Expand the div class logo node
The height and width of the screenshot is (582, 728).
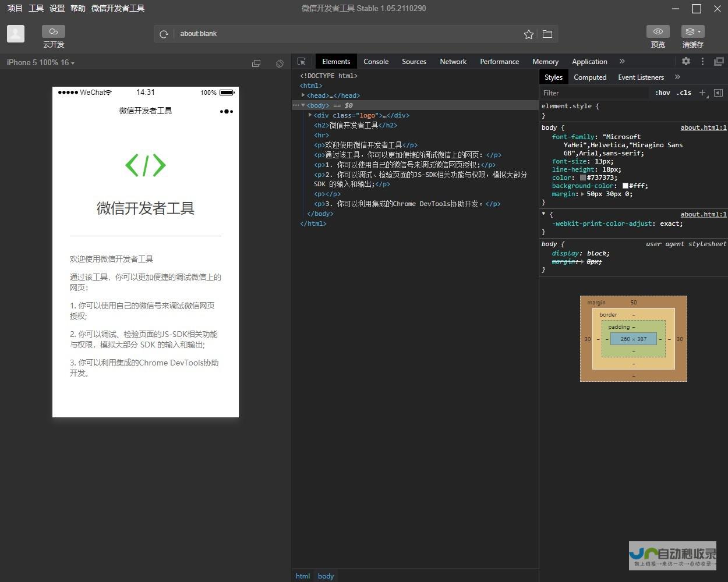[310, 115]
